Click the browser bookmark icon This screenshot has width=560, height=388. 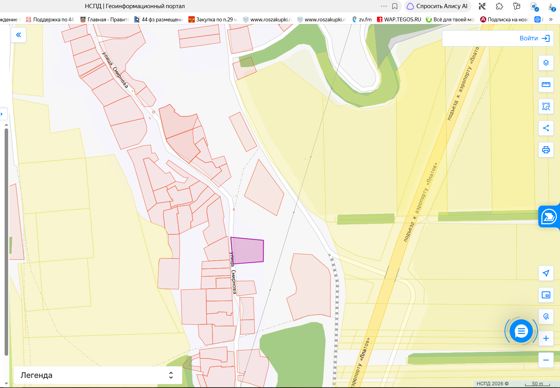(395, 6)
